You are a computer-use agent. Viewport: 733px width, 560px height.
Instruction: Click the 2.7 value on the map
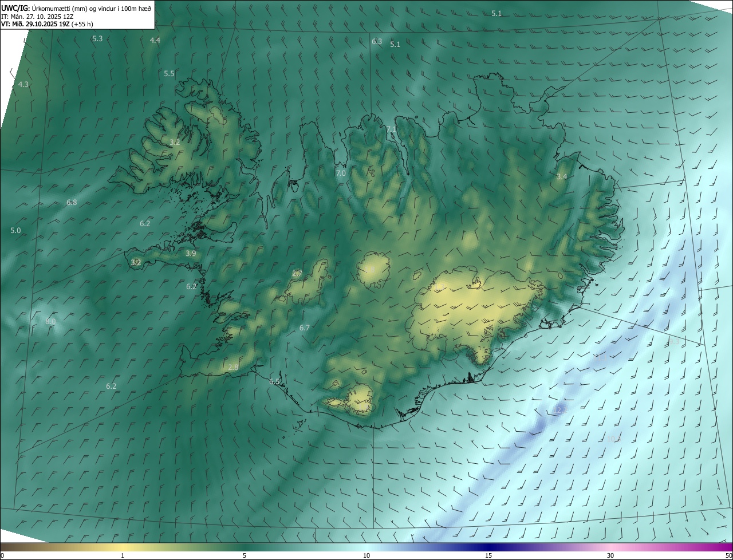(297, 273)
